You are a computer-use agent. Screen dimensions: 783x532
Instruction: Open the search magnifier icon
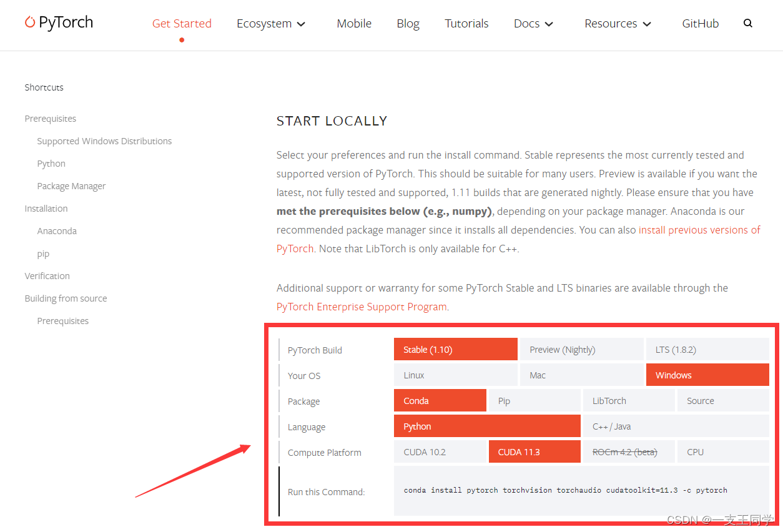point(748,24)
